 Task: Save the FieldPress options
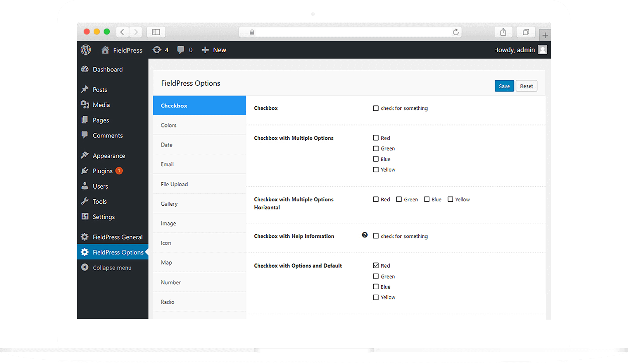(x=504, y=86)
